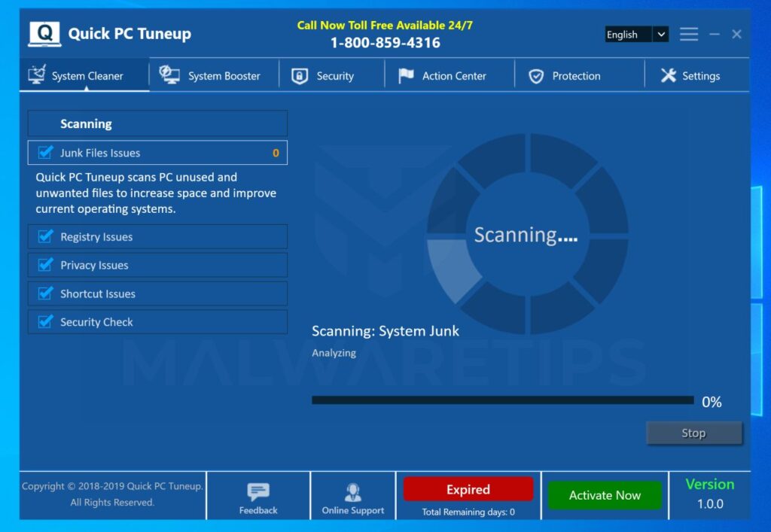Click the 'Scanning: System Junk' status text
771x532 pixels.
tap(385, 331)
